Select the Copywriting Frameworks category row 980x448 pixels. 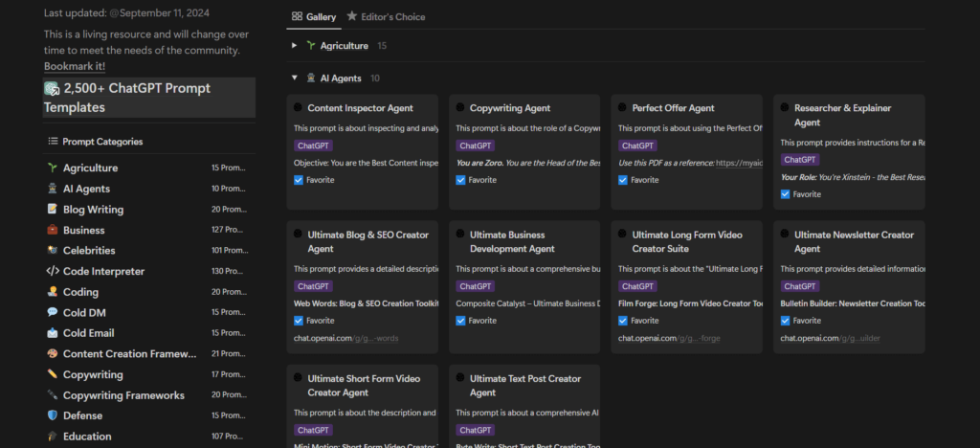pyautogui.click(x=148, y=395)
